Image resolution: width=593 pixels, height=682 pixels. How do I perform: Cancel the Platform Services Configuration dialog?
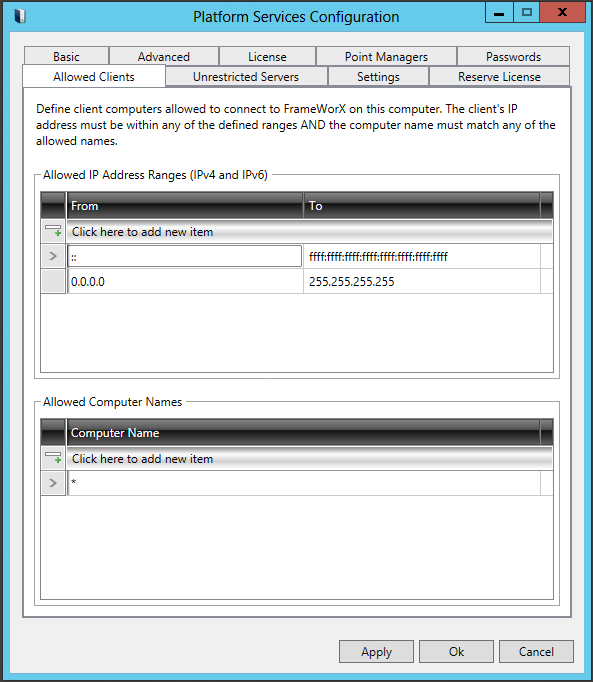pos(536,651)
